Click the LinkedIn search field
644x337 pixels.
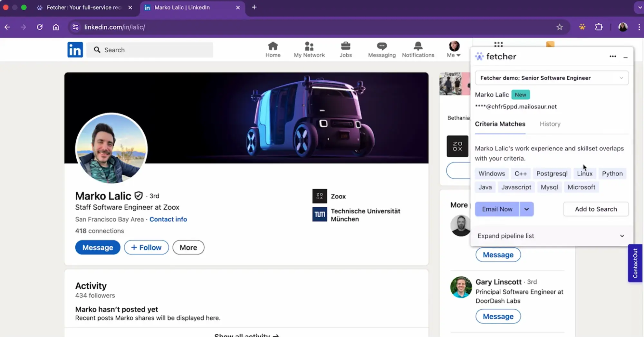150,50
